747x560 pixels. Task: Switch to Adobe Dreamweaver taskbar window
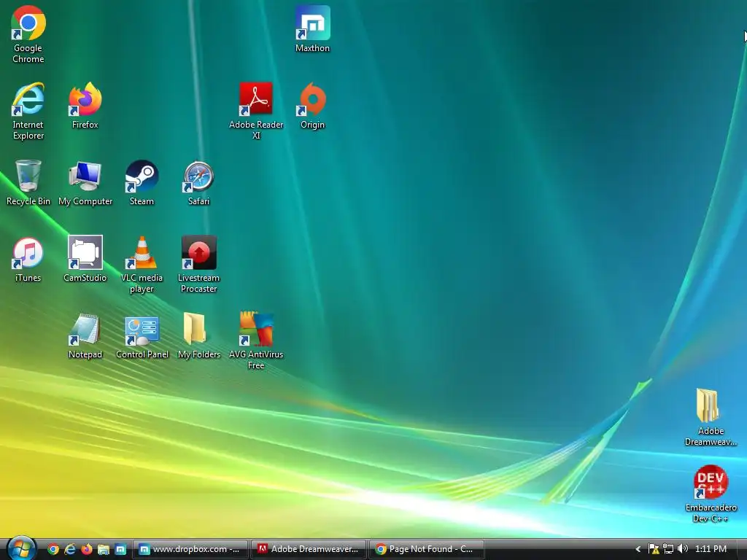pyautogui.click(x=309, y=549)
